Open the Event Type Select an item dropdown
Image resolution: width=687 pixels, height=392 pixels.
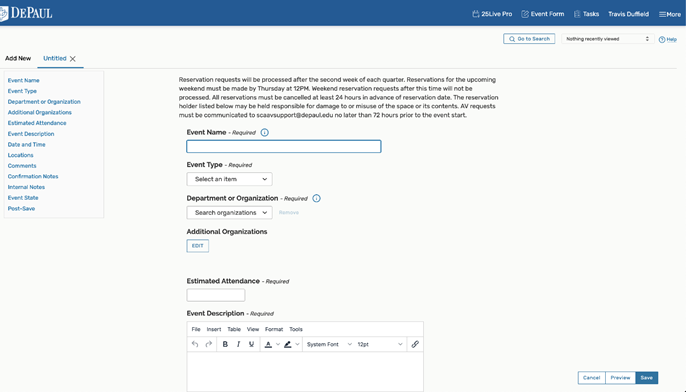click(229, 179)
